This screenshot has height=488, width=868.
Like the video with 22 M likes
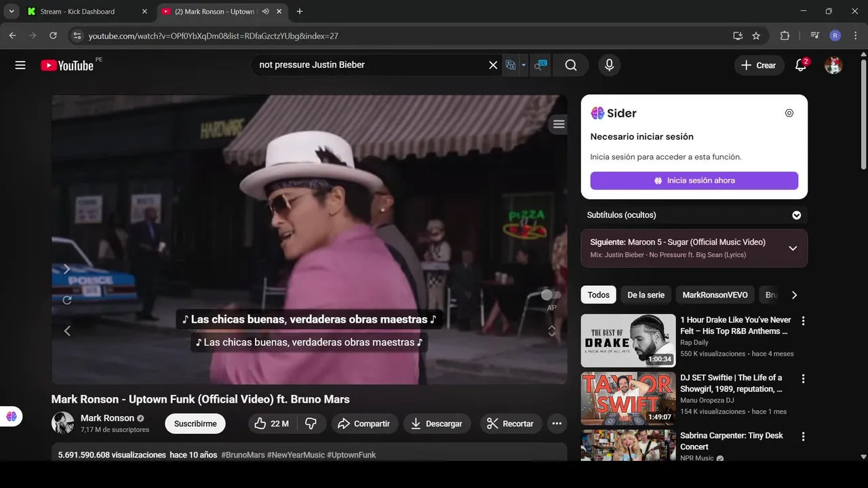[272, 424]
